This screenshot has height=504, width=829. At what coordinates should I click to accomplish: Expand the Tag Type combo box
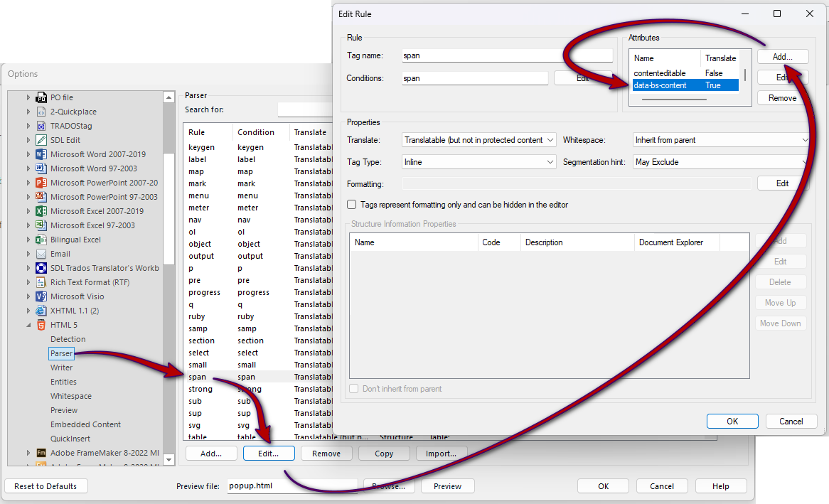tap(549, 161)
